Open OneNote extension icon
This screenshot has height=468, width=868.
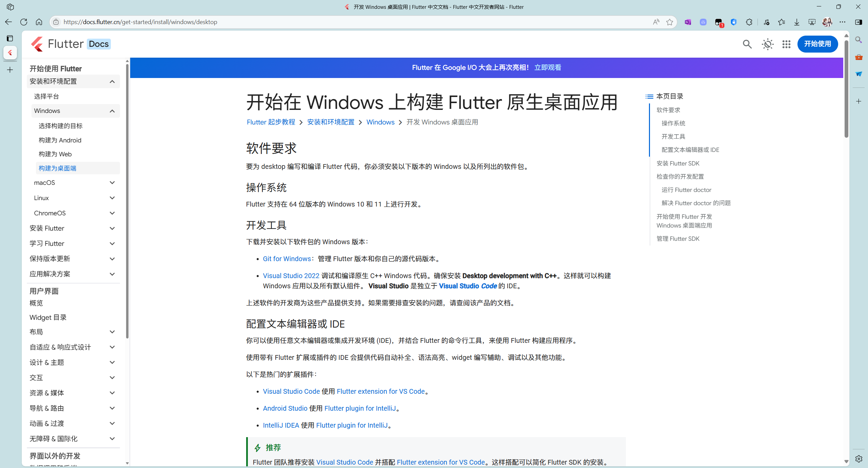(x=688, y=22)
